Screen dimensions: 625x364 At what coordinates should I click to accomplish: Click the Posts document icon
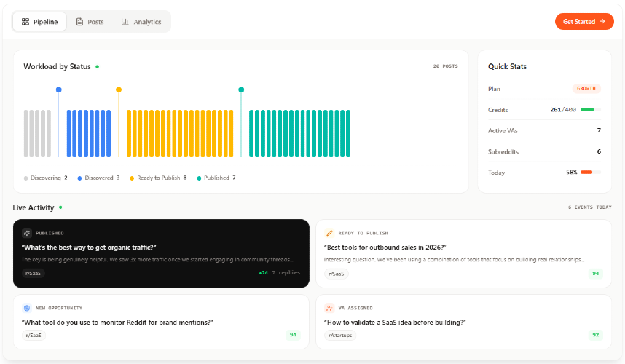80,22
